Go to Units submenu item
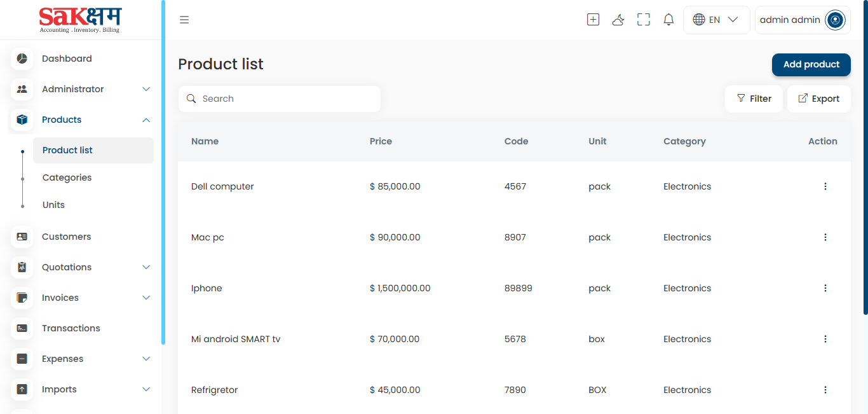The width and height of the screenshot is (868, 414). pos(53,205)
